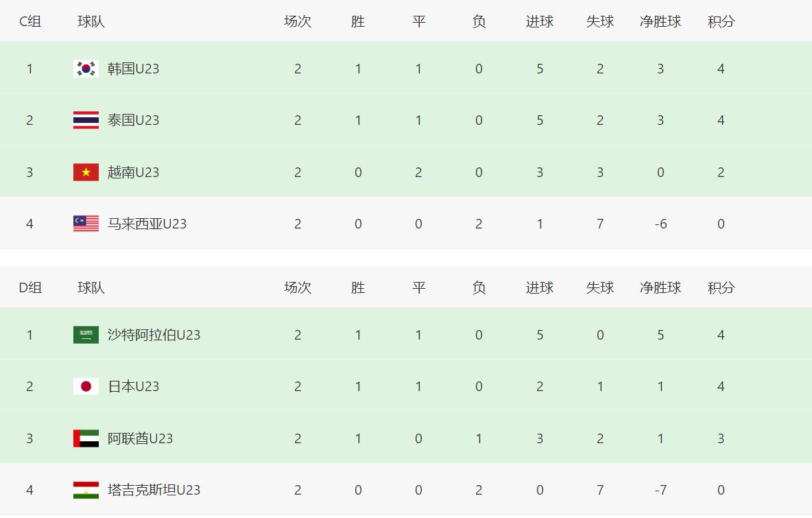Open the 塔吉克斯坦U23 team page
Viewport: 812px width, 518px height.
pos(154,490)
